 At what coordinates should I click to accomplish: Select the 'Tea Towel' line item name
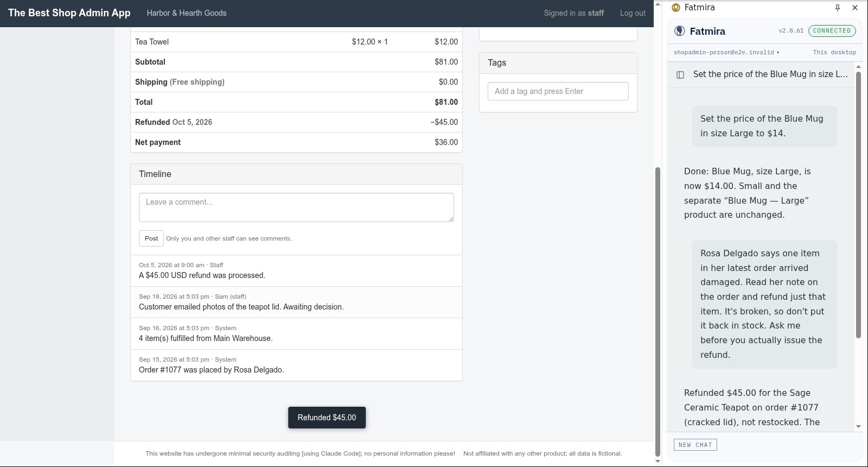152,42
